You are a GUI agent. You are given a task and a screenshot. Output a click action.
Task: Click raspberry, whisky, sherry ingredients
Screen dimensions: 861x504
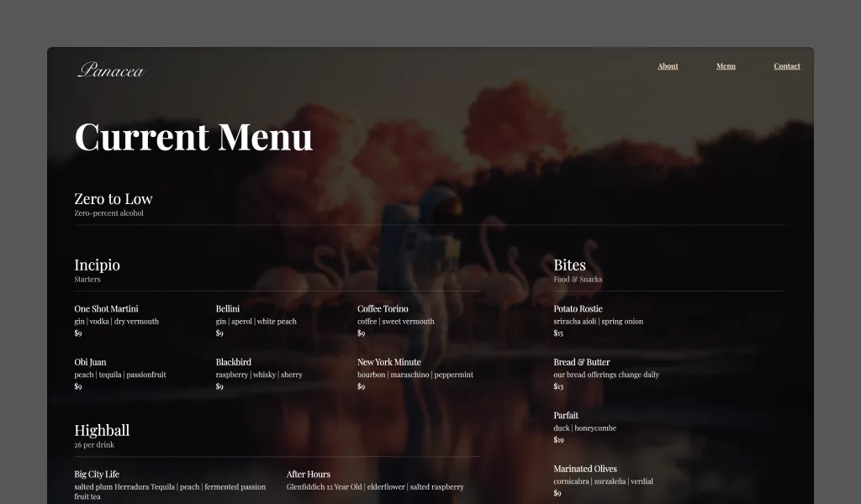[x=259, y=375]
